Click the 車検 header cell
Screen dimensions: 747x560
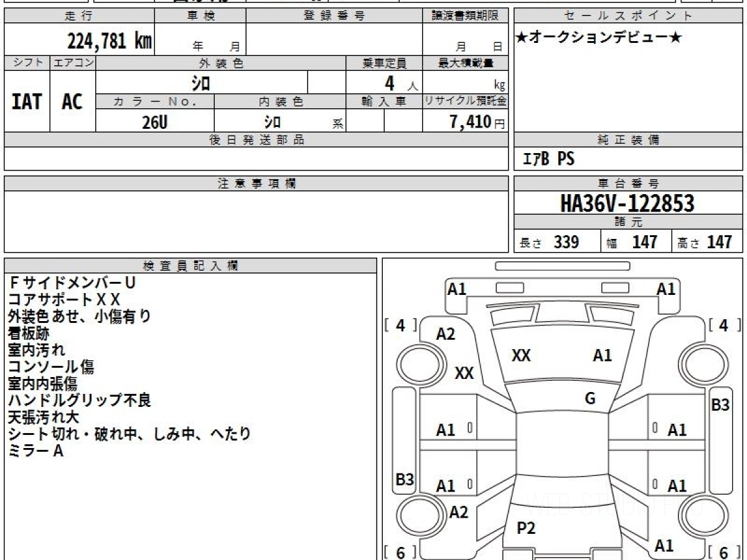point(200,16)
